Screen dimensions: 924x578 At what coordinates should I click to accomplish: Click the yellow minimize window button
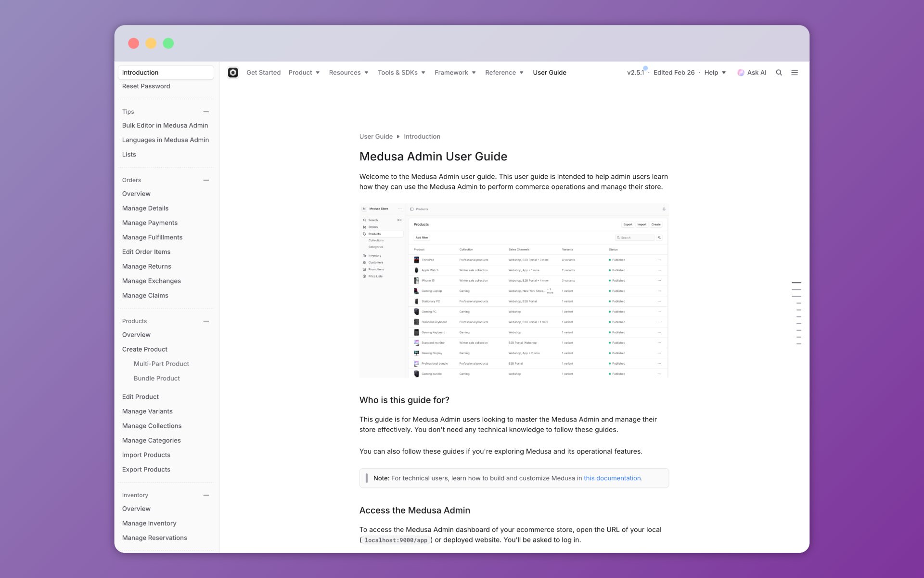click(x=151, y=43)
